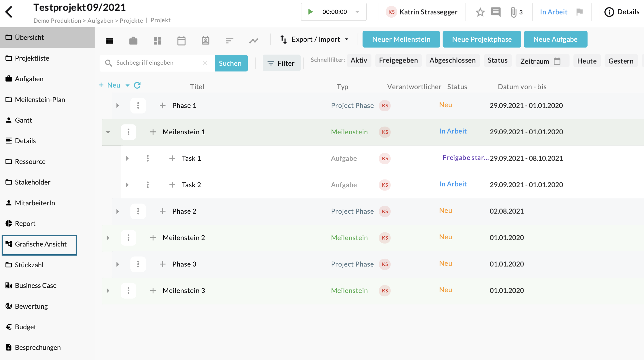Open attachments paperclip icon

click(513, 12)
